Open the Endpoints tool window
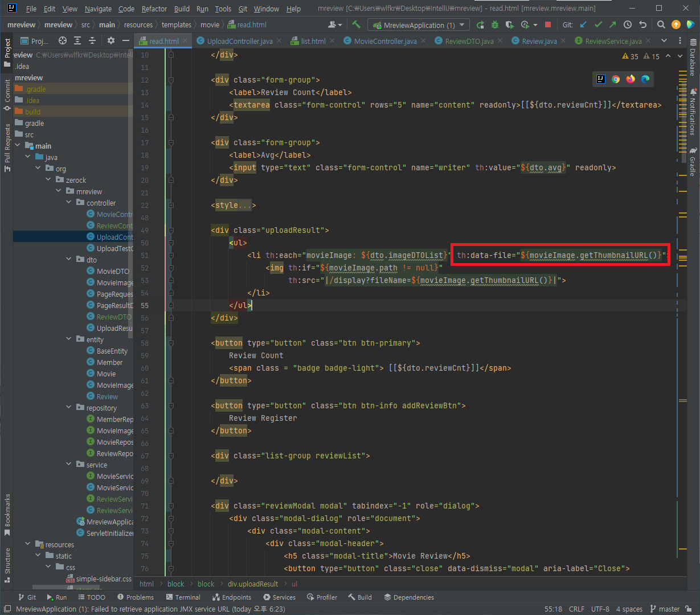Image resolution: width=700 pixels, height=615 pixels. [x=232, y=597]
